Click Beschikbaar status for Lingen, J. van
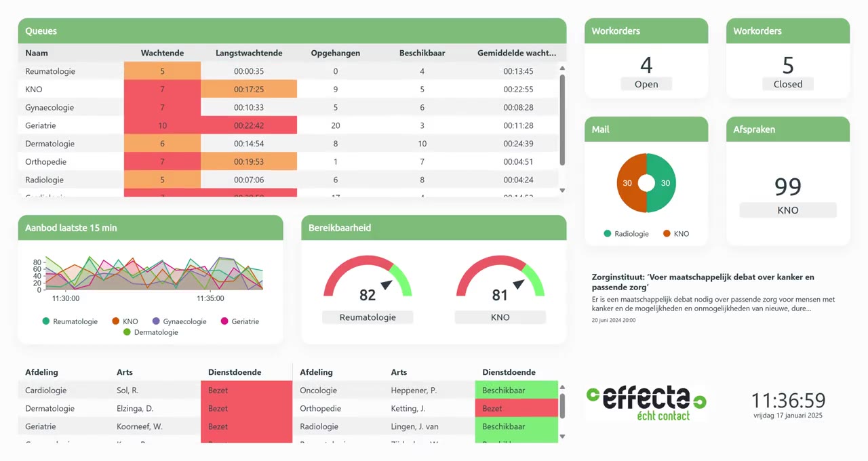This screenshot has height=461, width=868. click(x=517, y=426)
